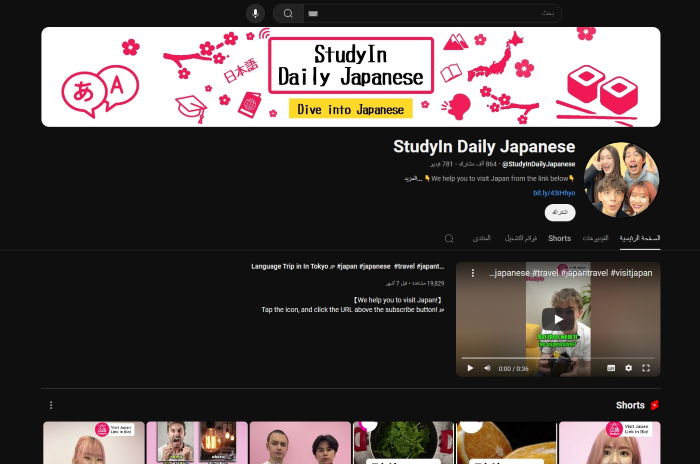Enter fullscreen mode in video player
Image resolution: width=700 pixels, height=464 pixels.
[646, 368]
